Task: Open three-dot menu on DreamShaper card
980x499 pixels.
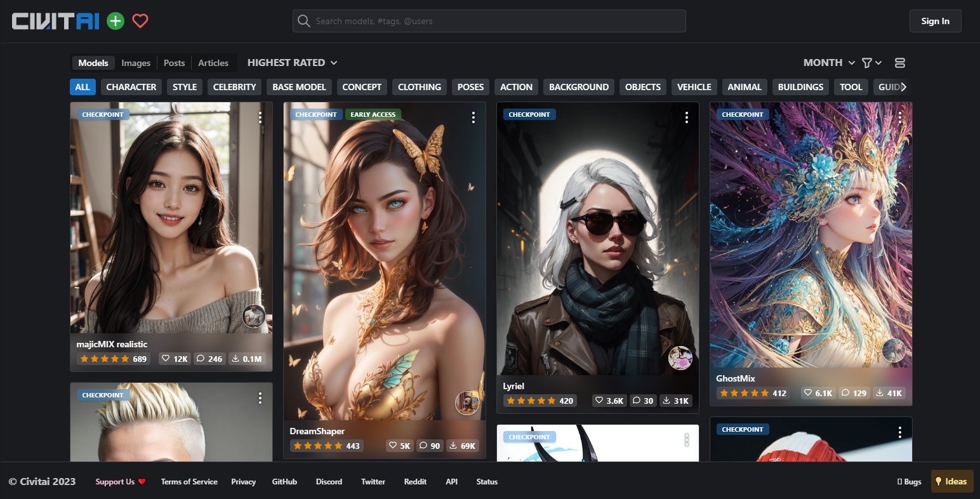Action: (x=473, y=117)
